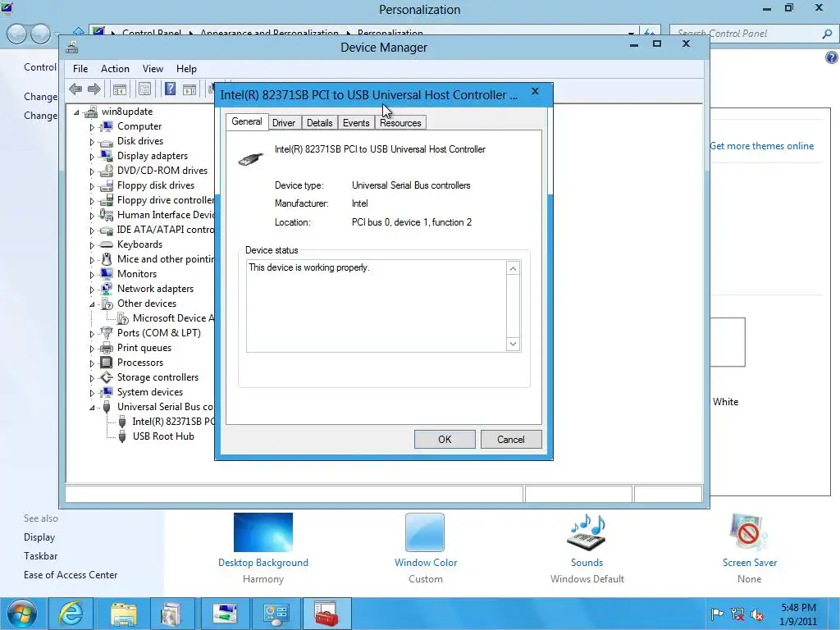Viewport: 840px width, 630px height.
Task: Click the Forward arrow in Device Manager toolbar
Action: pos(94,89)
